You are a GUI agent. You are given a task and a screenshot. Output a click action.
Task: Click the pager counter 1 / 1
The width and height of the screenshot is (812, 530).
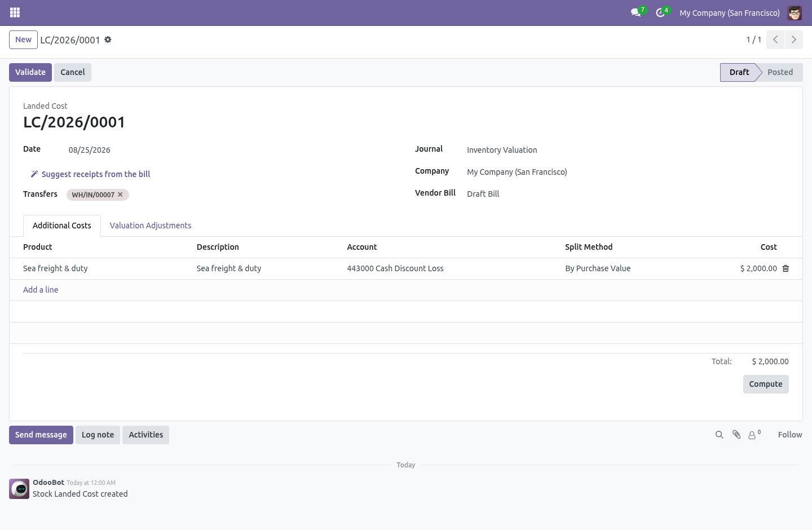pos(753,39)
